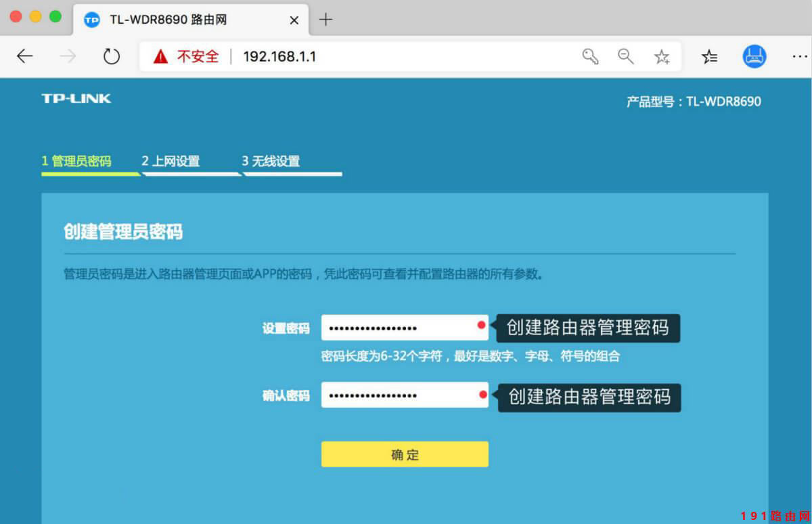The width and height of the screenshot is (812, 524).
Task: Add this page to favorites star
Action: click(662, 57)
